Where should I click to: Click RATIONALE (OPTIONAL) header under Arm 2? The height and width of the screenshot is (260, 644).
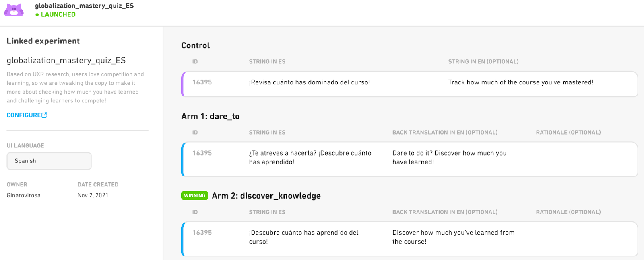568,212
